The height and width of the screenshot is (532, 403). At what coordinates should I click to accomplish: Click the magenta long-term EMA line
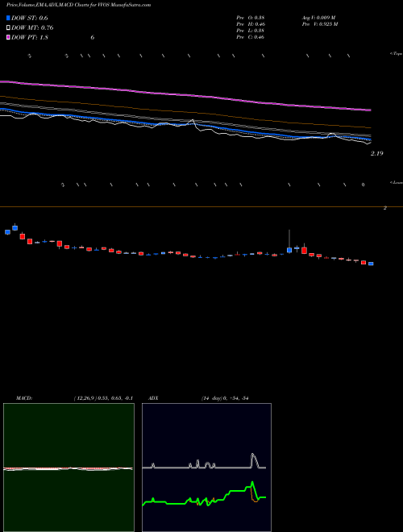coord(185,94)
